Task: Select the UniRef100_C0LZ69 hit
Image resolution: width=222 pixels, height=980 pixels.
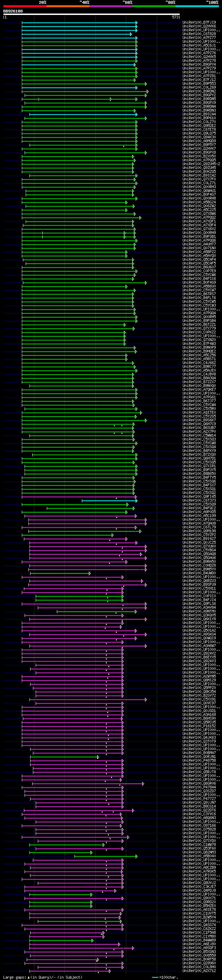Action: point(199,88)
